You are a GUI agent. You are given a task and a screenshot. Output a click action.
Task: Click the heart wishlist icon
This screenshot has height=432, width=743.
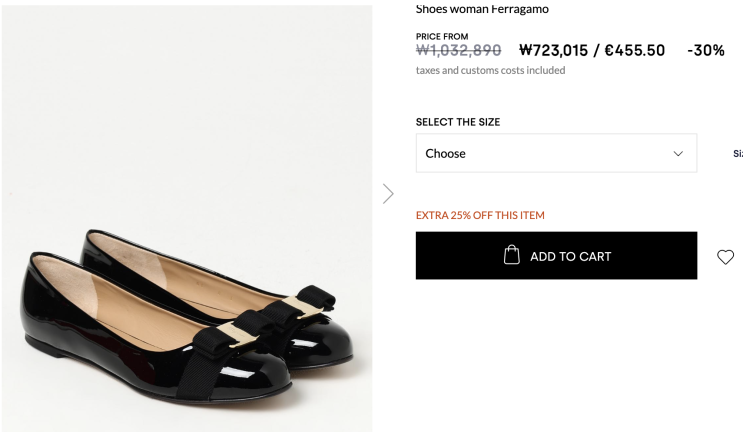tap(725, 257)
